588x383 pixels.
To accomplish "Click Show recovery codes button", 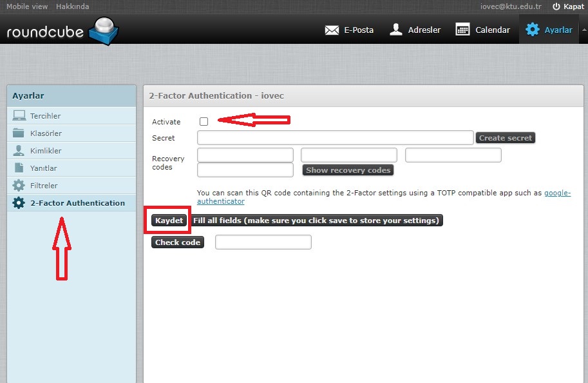I will tap(348, 170).
